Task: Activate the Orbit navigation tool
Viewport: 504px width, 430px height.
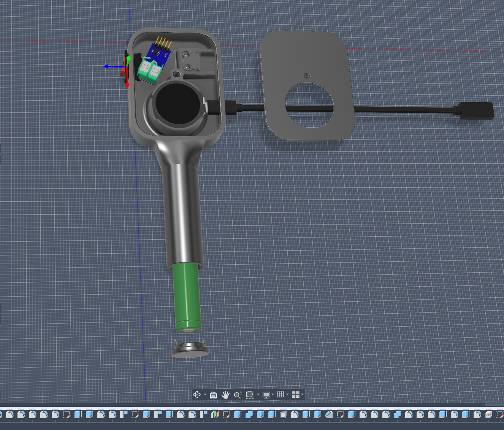Action: (197, 395)
